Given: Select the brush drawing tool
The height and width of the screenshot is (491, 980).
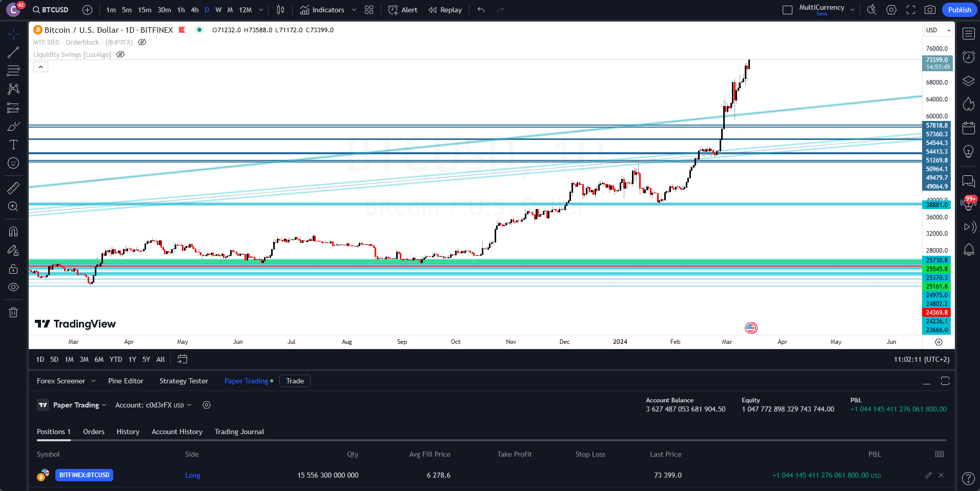Looking at the screenshot, I should click(13, 126).
